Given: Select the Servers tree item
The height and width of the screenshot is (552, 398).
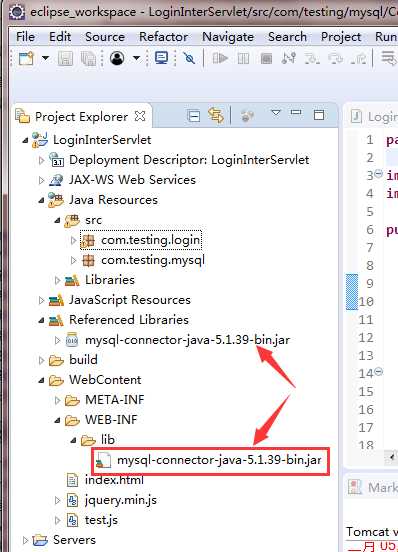Looking at the screenshot, I should (74, 540).
